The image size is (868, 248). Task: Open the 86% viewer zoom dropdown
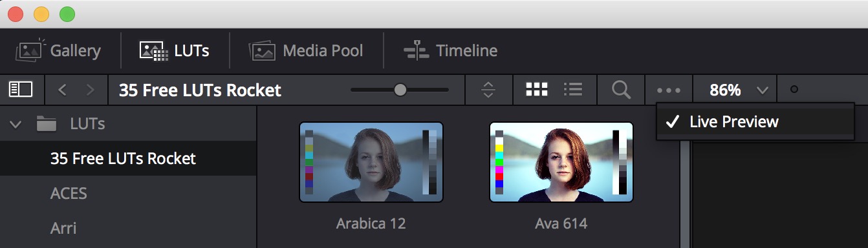point(738,90)
